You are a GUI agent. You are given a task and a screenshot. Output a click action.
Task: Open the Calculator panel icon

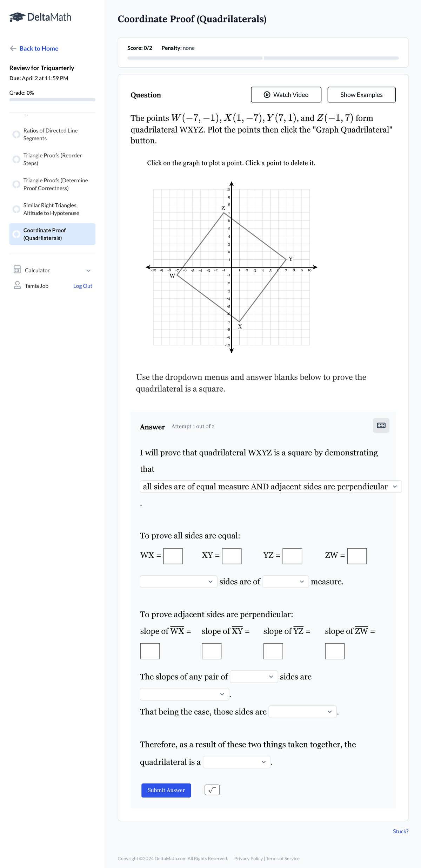pyautogui.click(x=16, y=270)
